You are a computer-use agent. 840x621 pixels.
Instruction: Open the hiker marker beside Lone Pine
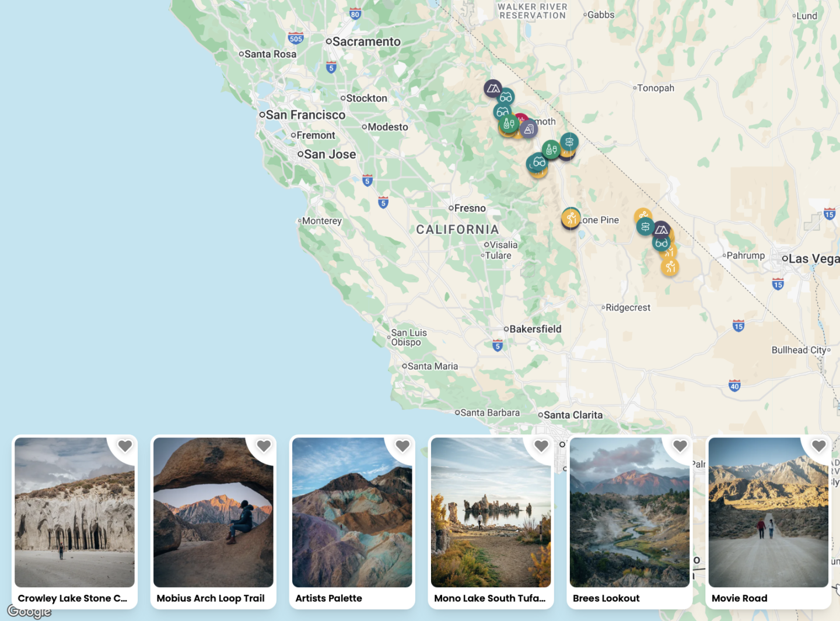pyautogui.click(x=571, y=219)
